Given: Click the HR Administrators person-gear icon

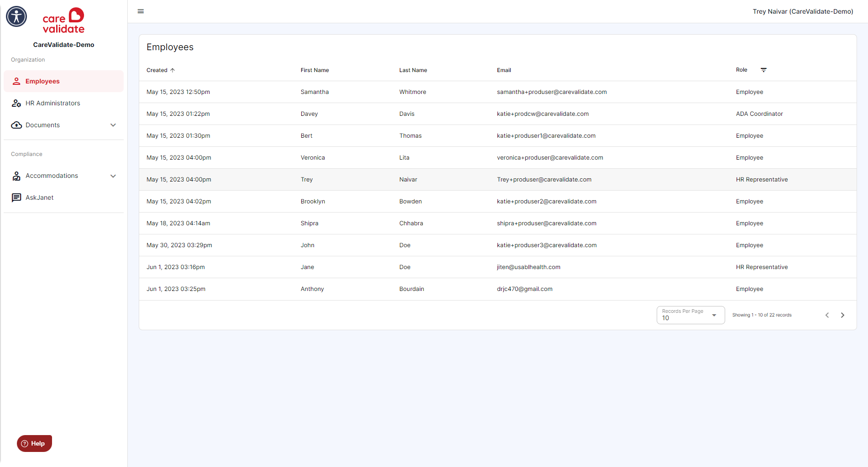Looking at the screenshot, I should (x=16, y=103).
